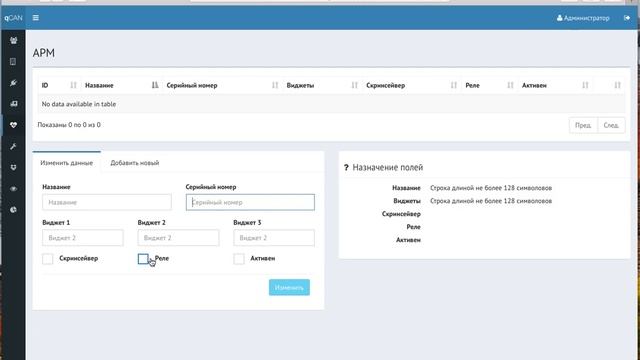Click the Реле label in the help panel

coord(413,227)
